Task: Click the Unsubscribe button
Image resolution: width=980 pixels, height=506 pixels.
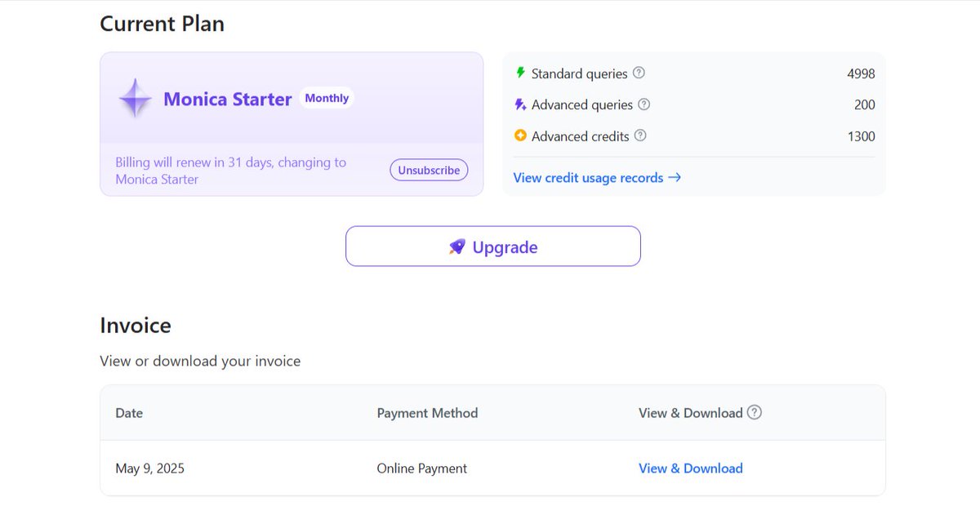Action: click(x=429, y=171)
